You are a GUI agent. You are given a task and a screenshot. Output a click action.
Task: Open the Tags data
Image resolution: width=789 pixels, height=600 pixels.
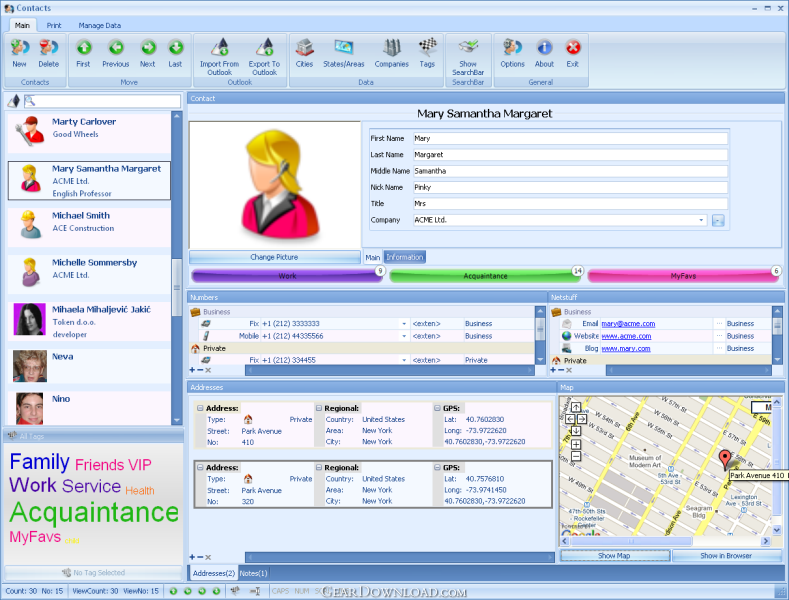pyautogui.click(x=427, y=53)
